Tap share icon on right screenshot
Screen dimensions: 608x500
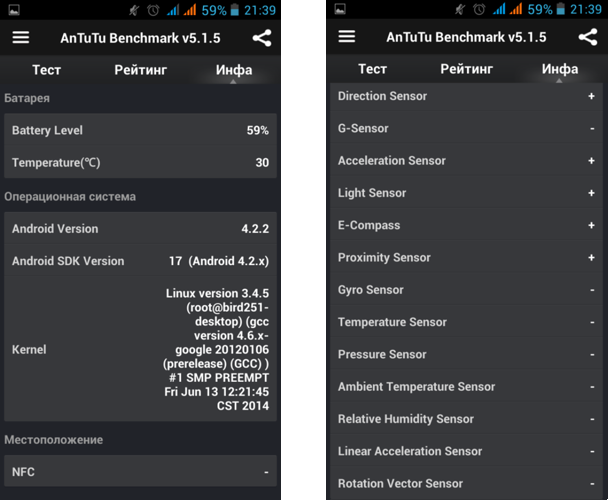tap(588, 37)
